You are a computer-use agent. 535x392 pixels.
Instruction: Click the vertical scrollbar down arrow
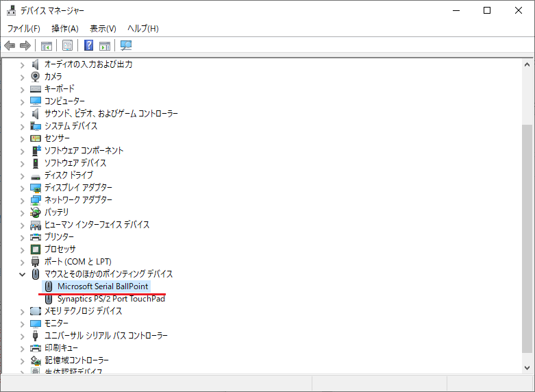coord(527,367)
